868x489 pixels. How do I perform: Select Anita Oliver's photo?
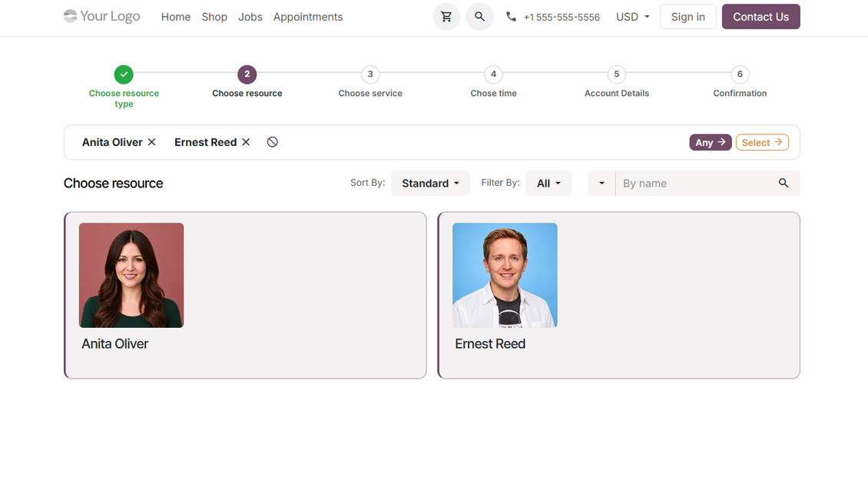131,275
